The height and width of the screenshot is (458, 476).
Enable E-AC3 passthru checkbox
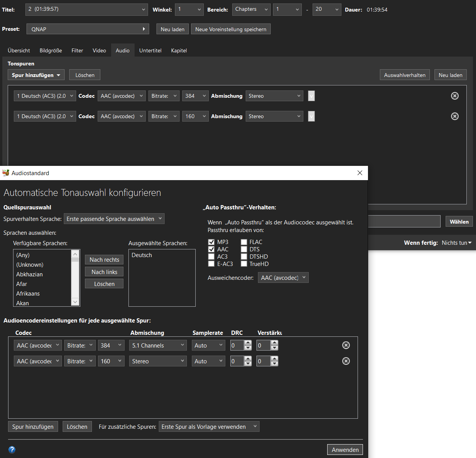211,264
